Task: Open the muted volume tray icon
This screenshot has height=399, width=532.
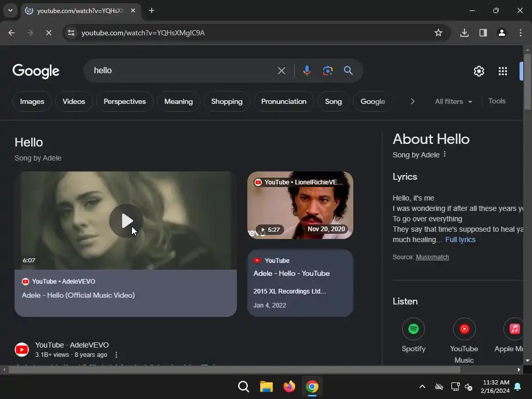Action: tap(469, 387)
